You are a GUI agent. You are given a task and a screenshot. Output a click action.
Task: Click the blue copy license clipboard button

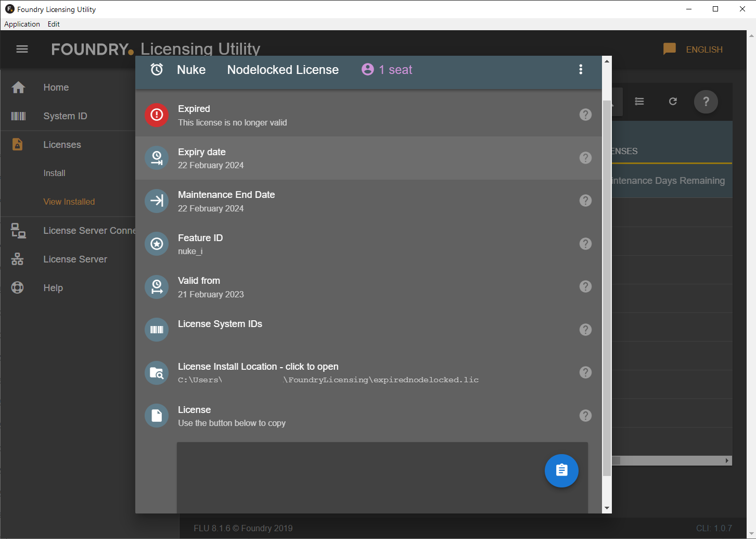(561, 471)
